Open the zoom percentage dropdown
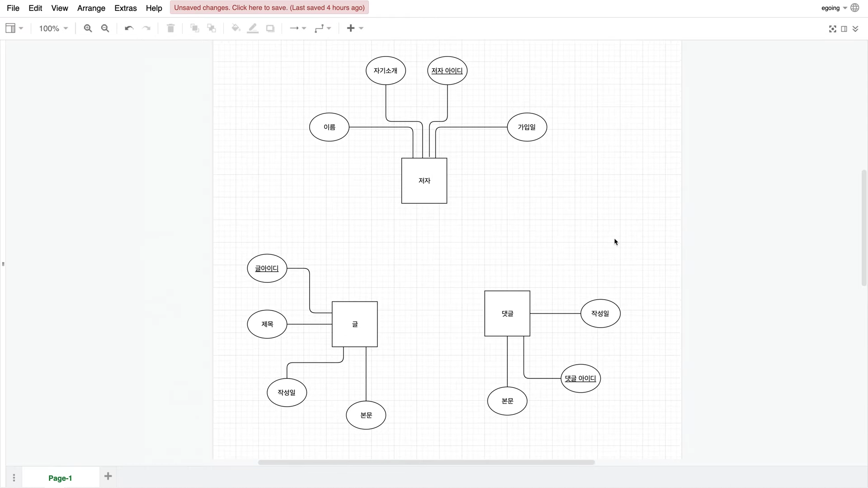The height and width of the screenshot is (488, 868). [53, 28]
